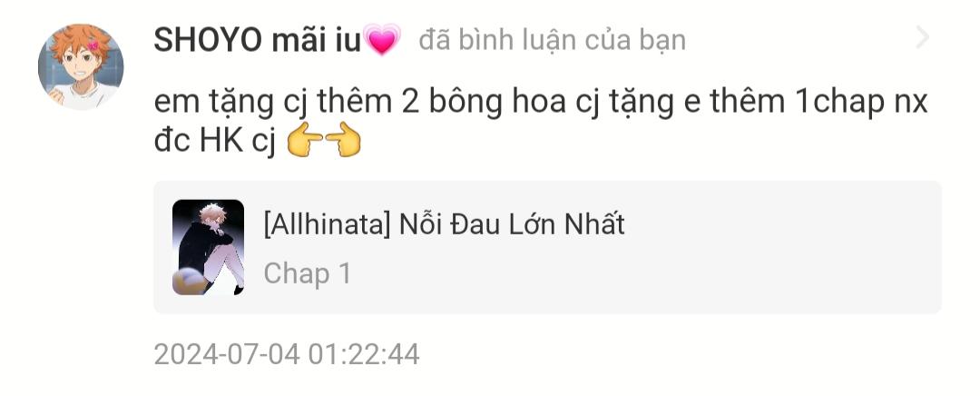
Task: Go to Chap 1 label
Action: click(x=308, y=273)
